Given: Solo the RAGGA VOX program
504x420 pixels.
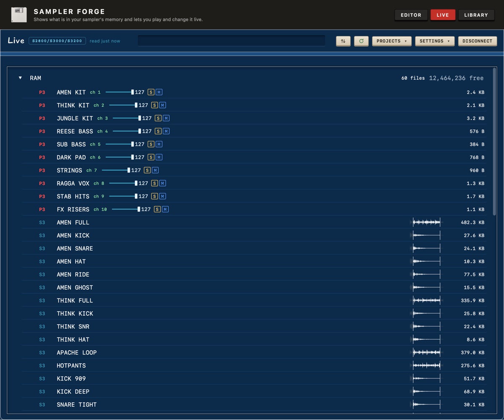Looking at the screenshot, I should pyautogui.click(x=155, y=183).
